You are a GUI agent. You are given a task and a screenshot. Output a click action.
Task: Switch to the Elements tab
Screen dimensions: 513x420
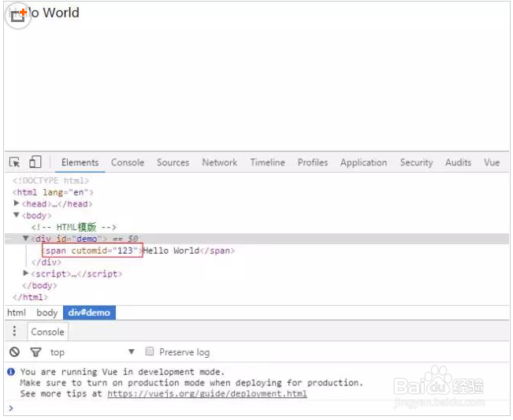click(80, 162)
